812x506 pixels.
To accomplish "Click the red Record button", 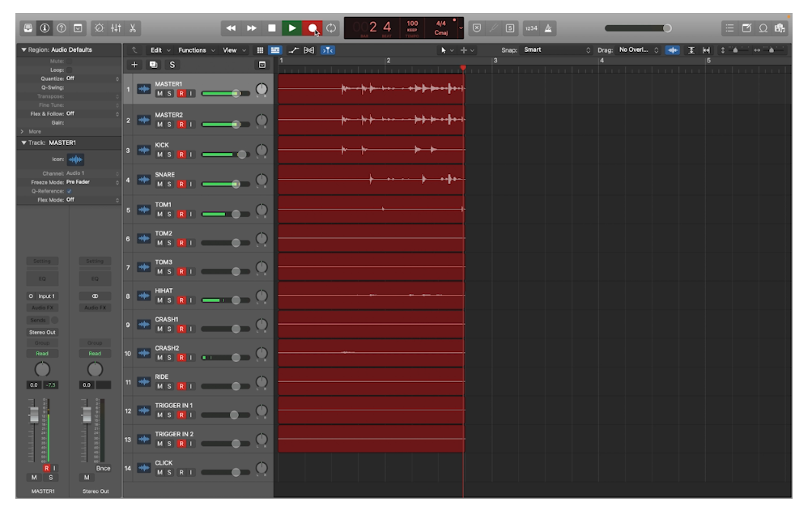I will (312, 28).
